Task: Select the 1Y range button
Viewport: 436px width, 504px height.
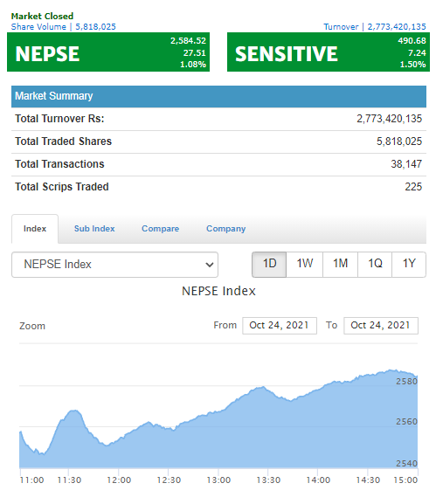Action: pos(409,265)
